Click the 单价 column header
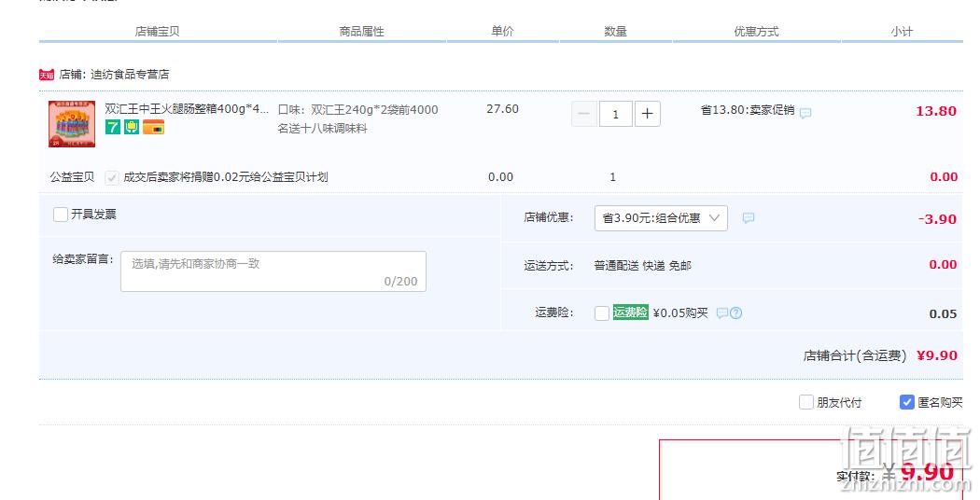Screen dimensions: 980x500 pos(502,31)
